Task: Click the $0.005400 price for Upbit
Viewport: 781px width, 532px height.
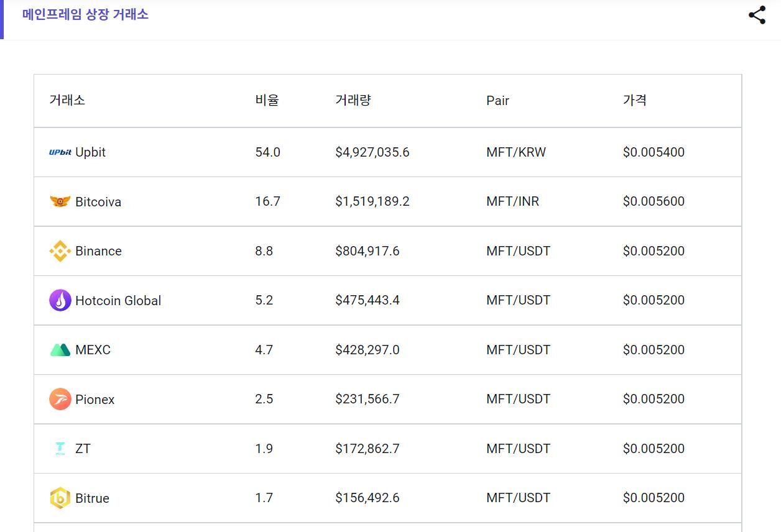Action: coord(654,152)
